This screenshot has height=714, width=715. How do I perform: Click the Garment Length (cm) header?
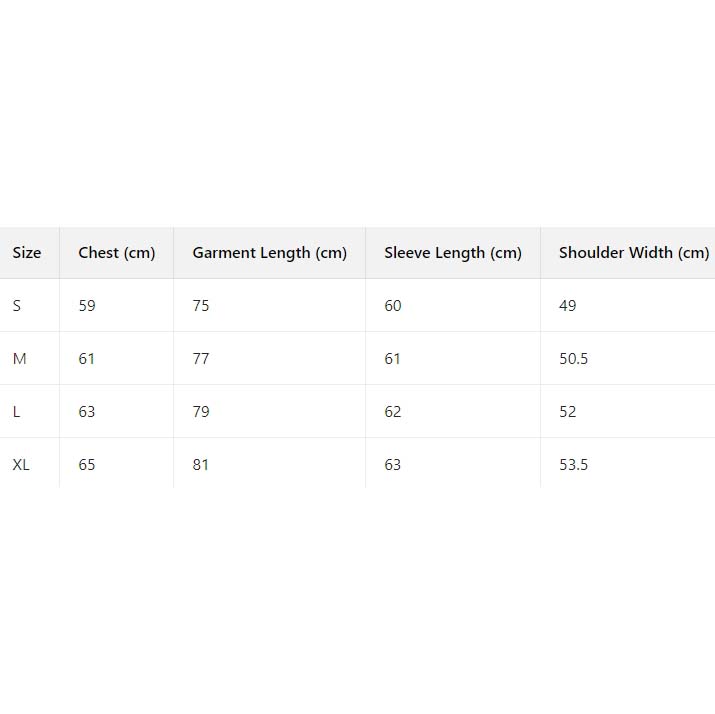(x=270, y=253)
